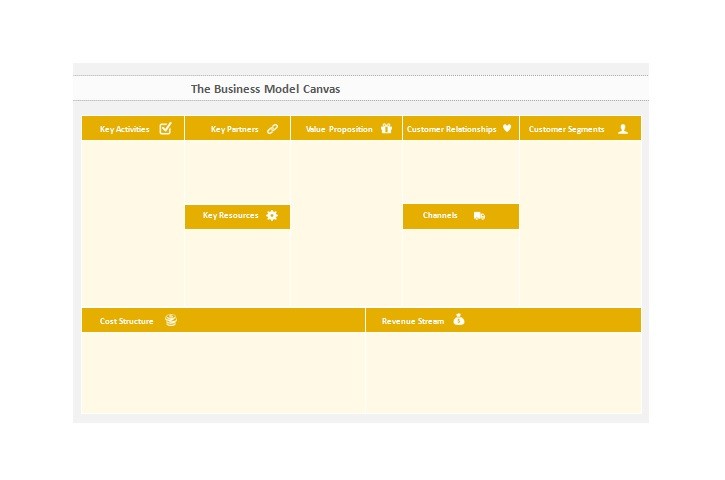Select the Key Activities header label

point(124,129)
